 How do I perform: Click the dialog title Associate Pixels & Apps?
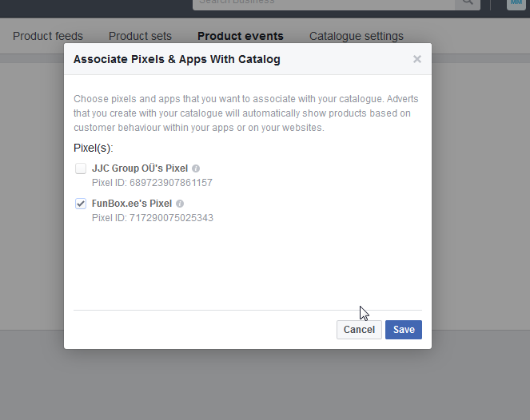pos(177,59)
